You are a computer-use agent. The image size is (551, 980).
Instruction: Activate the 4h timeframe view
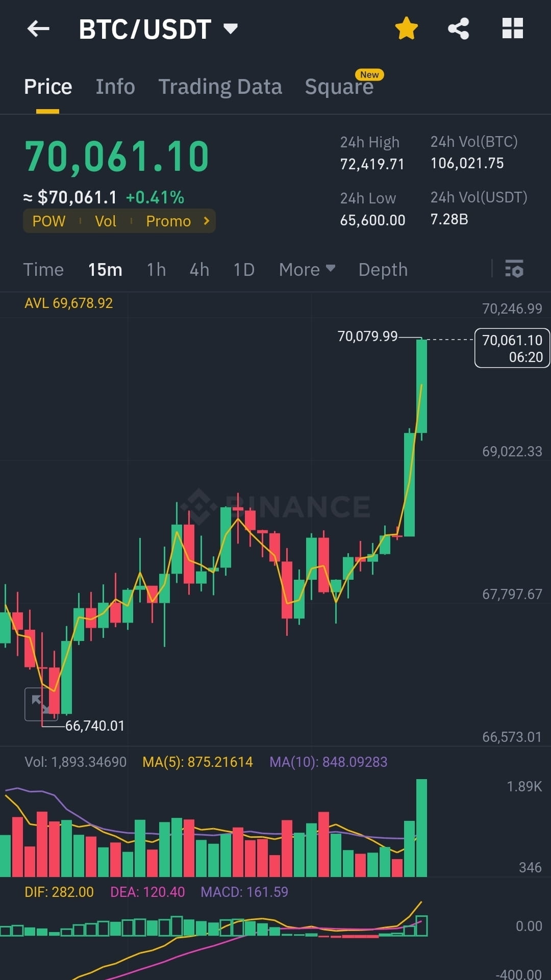[199, 270]
